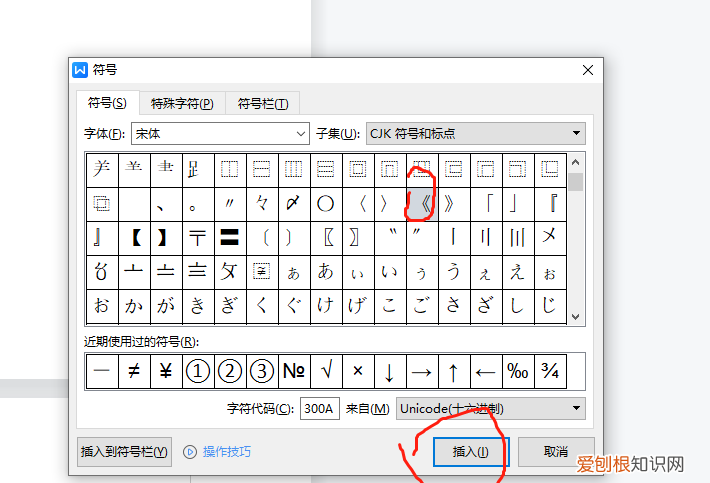Select the left single angle bracket 〈 symbol

coord(359,204)
